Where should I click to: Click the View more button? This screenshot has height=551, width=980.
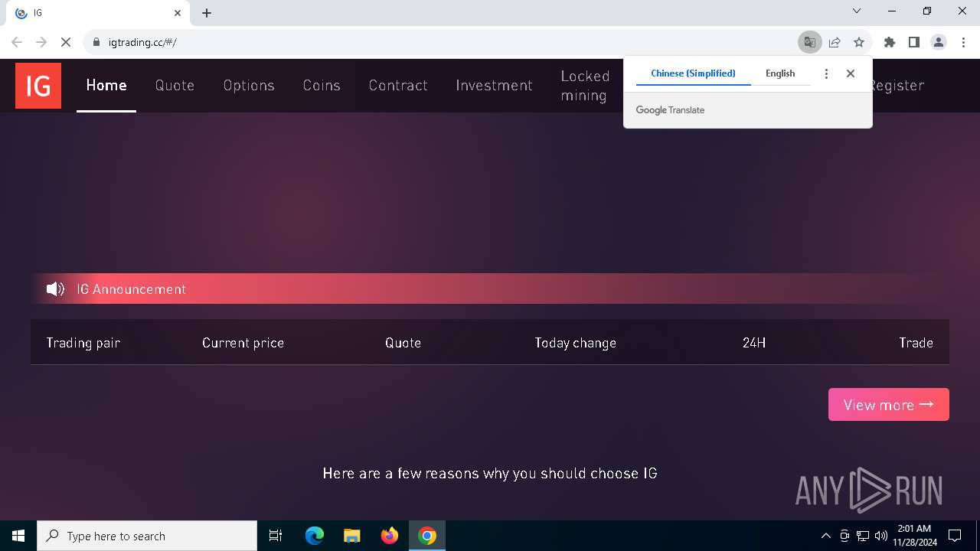tap(889, 405)
